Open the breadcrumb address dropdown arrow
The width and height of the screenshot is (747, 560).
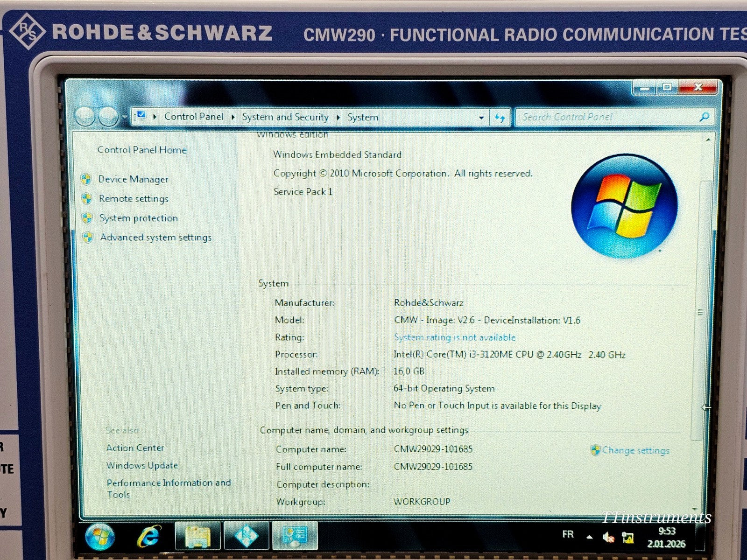point(480,117)
